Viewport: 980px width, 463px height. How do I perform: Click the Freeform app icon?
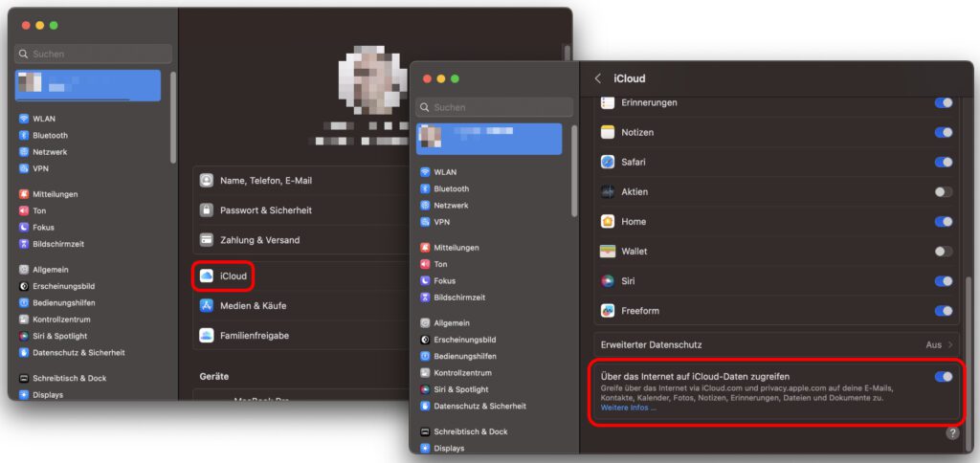coord(607,311)
